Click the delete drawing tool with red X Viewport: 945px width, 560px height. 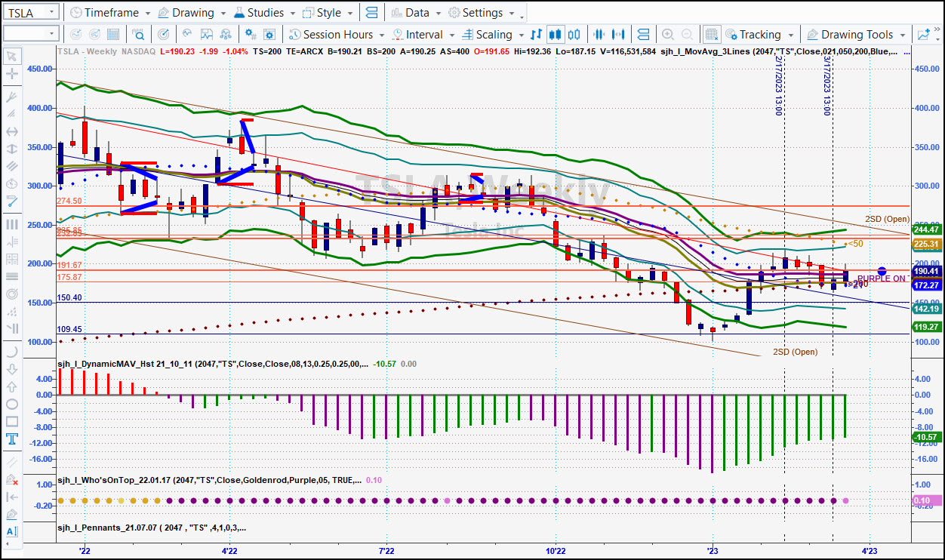tap(12, 479)
